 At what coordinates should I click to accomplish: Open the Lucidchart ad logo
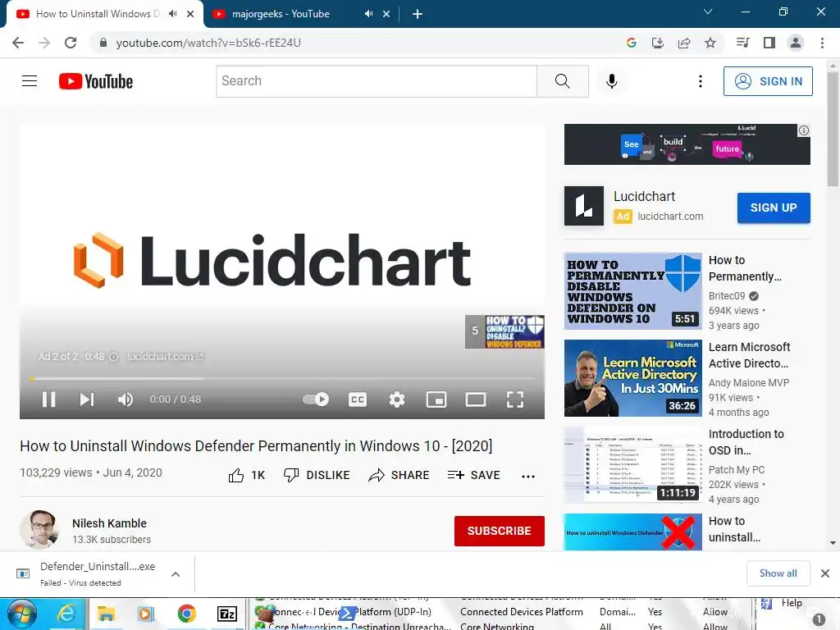click(584, 206)
